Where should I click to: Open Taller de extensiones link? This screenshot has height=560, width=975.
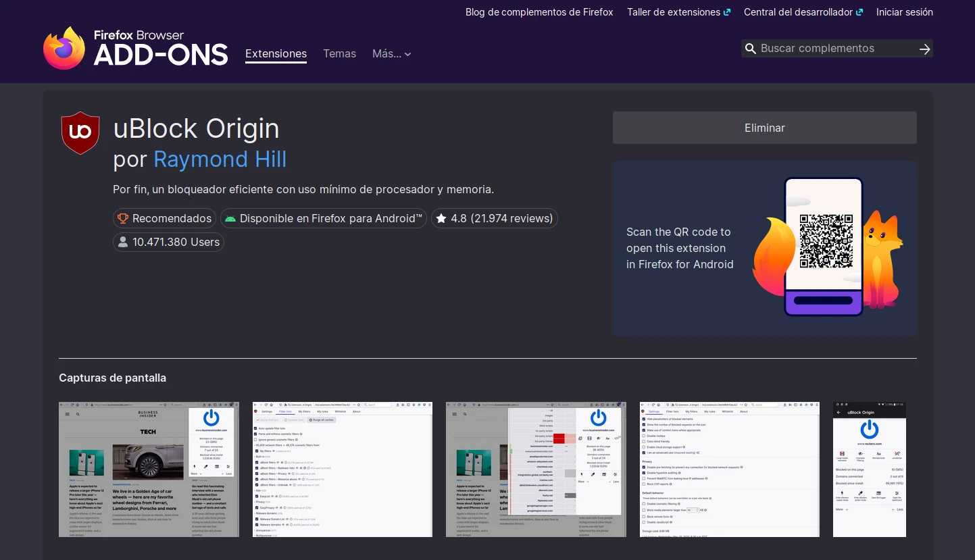(x=678, y=12)
